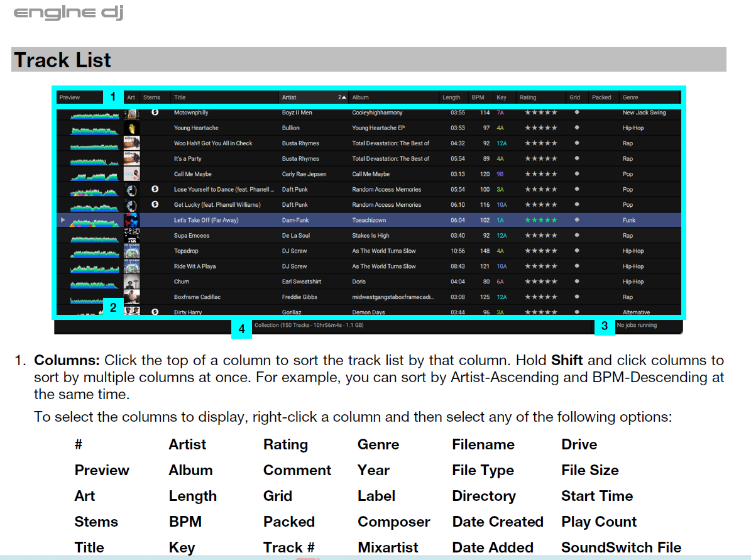This screenshot has height=560, width=751.
Task: Click the Stems icon on the Dirty Harry row
Action: [155, 312]
